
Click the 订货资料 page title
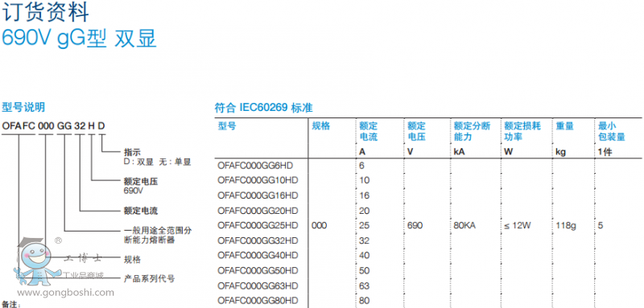(46, 13)
